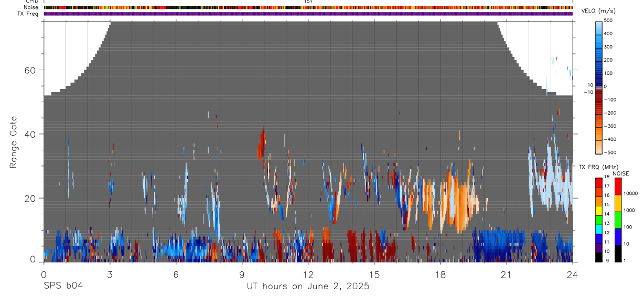This screenshot has height=297, width=644.
Task: Click the 9 UT hour tick label
Action: [x=242, y=274]
